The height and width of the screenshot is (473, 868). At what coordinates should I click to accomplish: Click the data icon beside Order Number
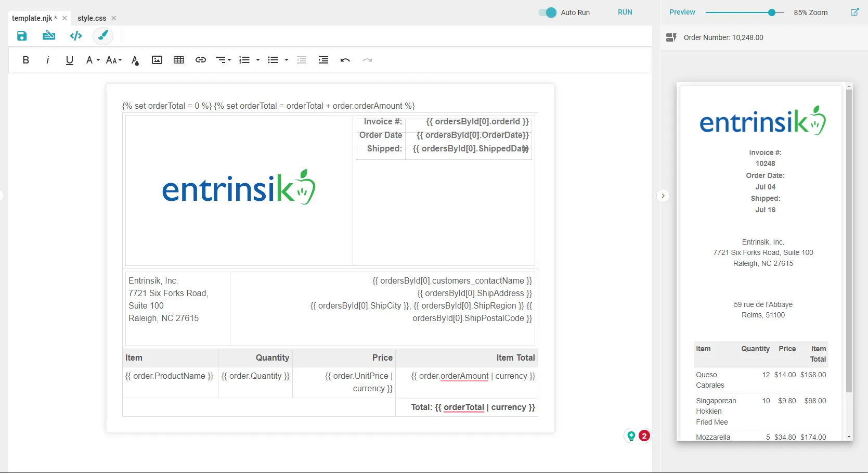click(671, 37)
